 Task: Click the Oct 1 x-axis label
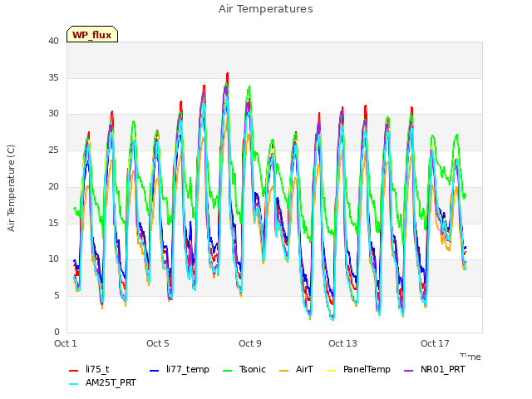66,343
